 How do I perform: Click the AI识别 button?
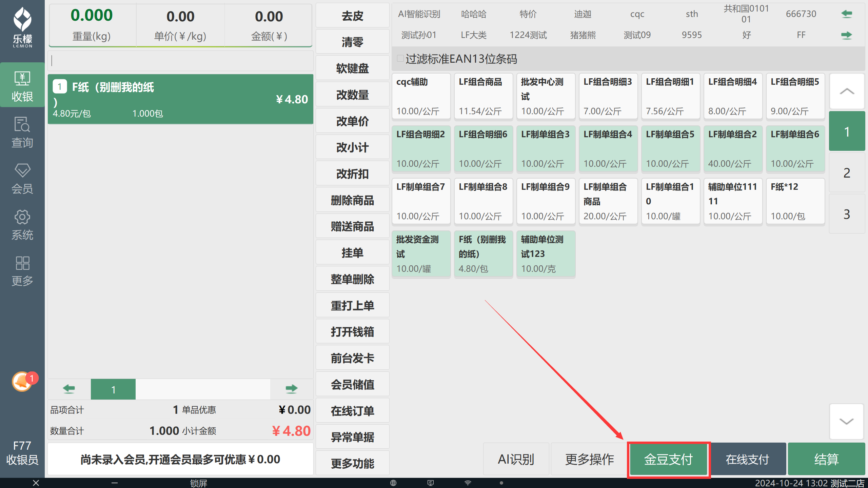coord(516,459)
